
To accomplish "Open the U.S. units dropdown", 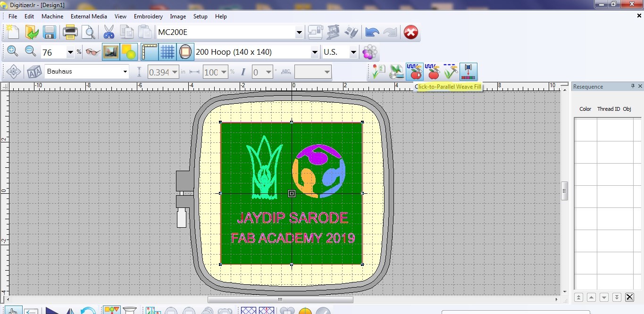I will [353, 52].
